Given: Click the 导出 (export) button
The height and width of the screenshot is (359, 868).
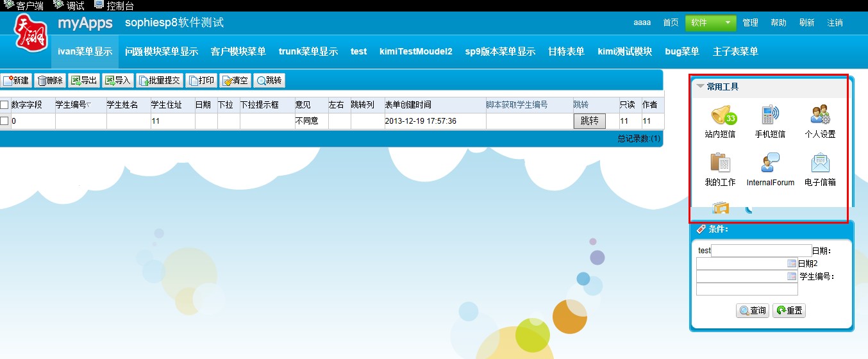Looking at the screenshot, I should [84, 80].
